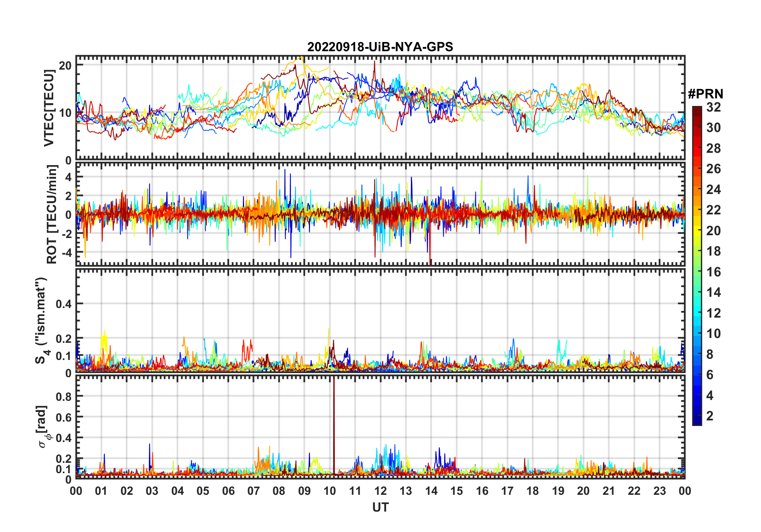Select UT hour label "03"
The width and height of the screenshot is (761, 532).
(x=152, y=491)
